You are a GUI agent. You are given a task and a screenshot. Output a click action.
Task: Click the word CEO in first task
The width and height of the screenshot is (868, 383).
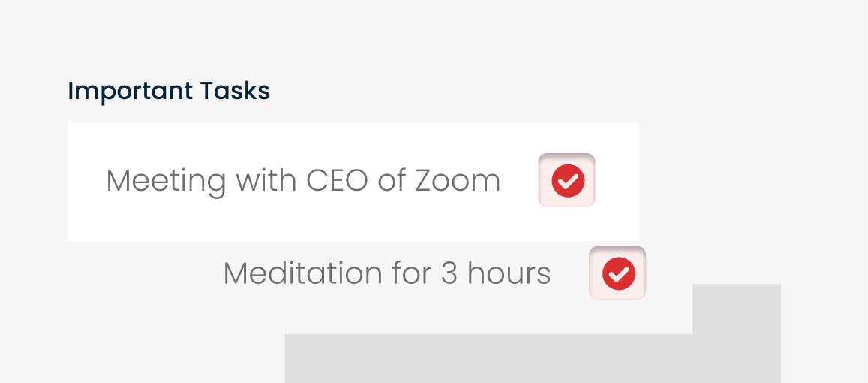337,181
